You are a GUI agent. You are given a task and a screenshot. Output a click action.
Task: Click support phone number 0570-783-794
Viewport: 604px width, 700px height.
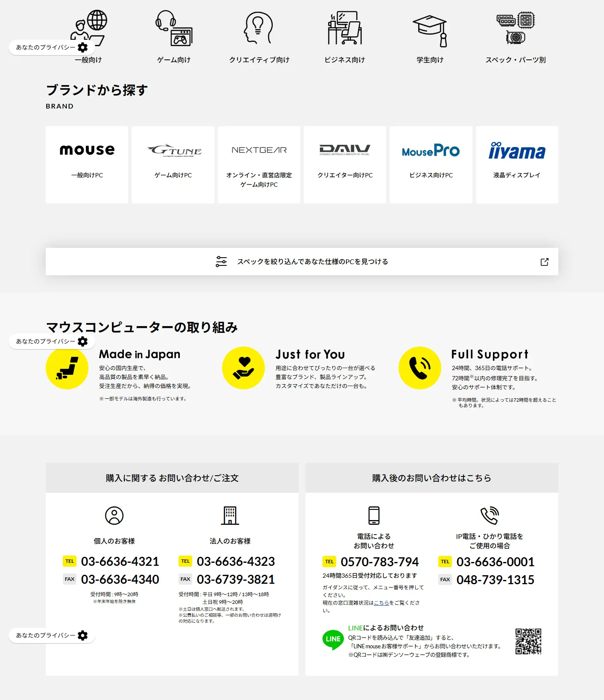[x=380, y=562]
